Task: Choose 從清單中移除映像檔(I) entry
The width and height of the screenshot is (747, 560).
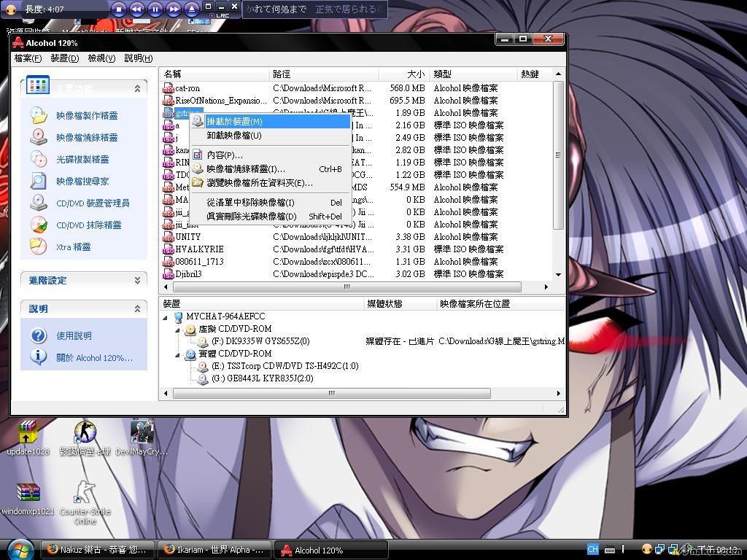Action: (270, 203)
